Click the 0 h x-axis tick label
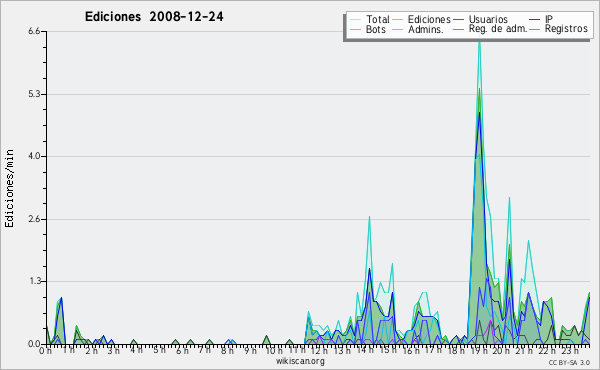 [x=45, y=350]
